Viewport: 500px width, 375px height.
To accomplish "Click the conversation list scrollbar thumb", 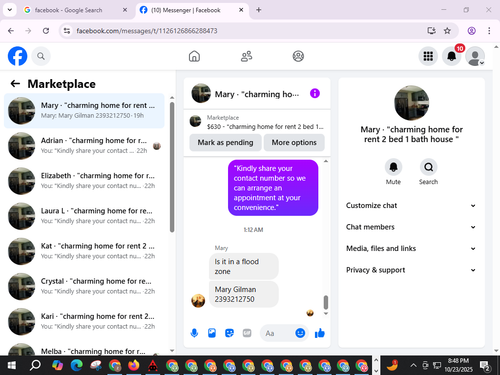I will tap(172, 167).
